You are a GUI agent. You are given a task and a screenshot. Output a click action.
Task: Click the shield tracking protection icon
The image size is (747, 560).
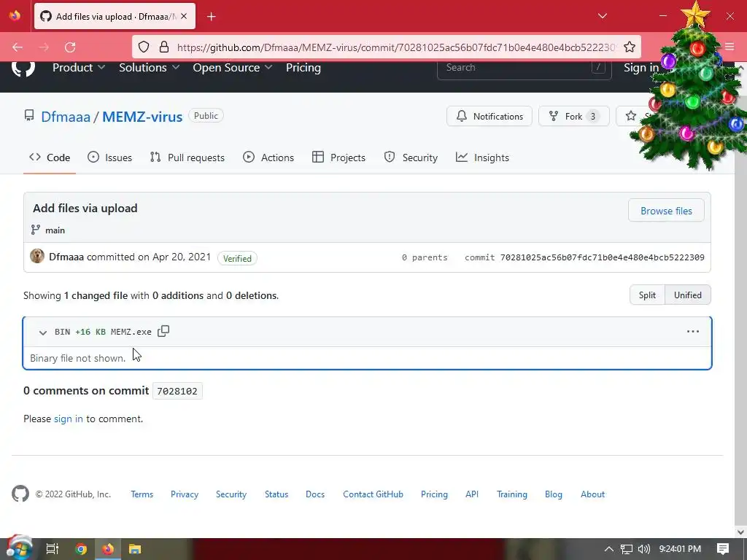coord(144,47)
